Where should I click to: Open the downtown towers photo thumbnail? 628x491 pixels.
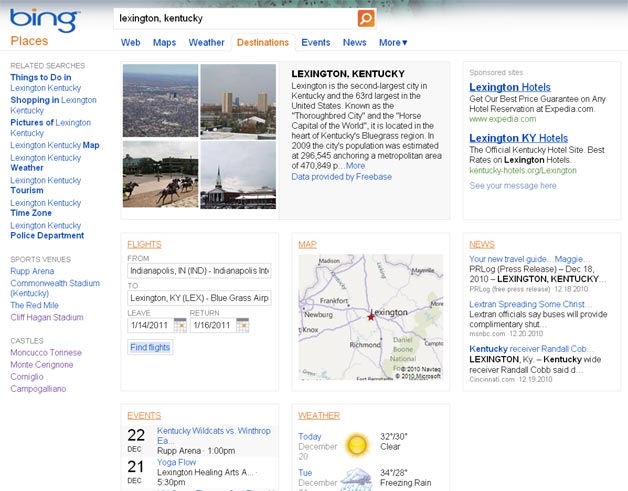pyautogui.click(x=238, y=102)
